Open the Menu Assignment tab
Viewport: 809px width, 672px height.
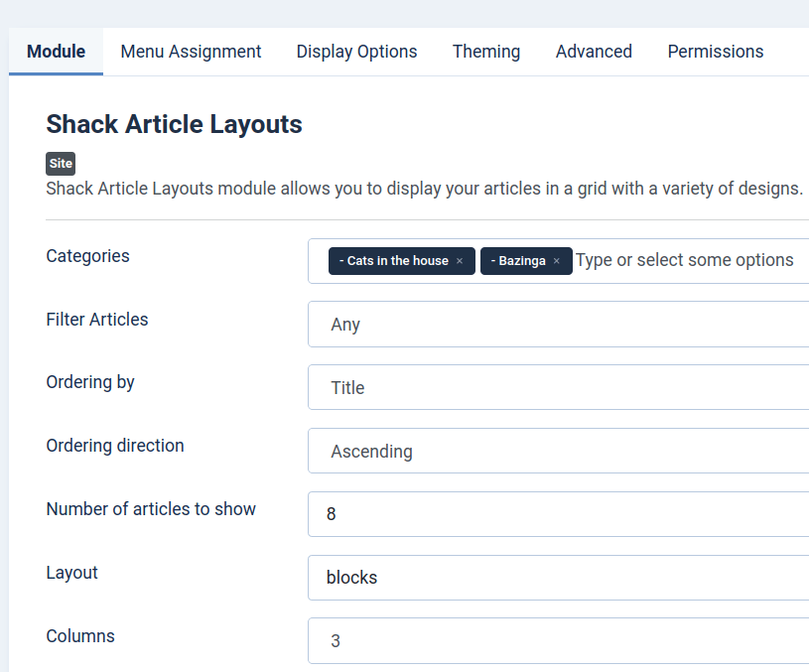pyautogui.click(x=191, y=52)
